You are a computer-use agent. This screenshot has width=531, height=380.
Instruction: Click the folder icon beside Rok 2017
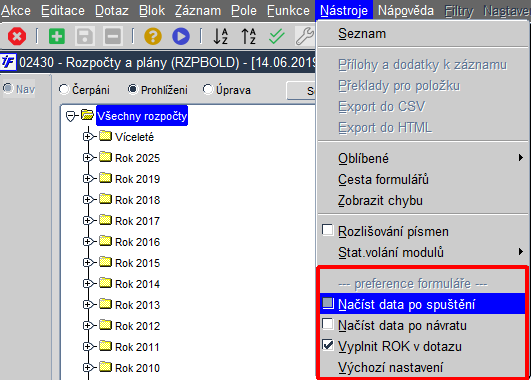click(x=105, y=220)
